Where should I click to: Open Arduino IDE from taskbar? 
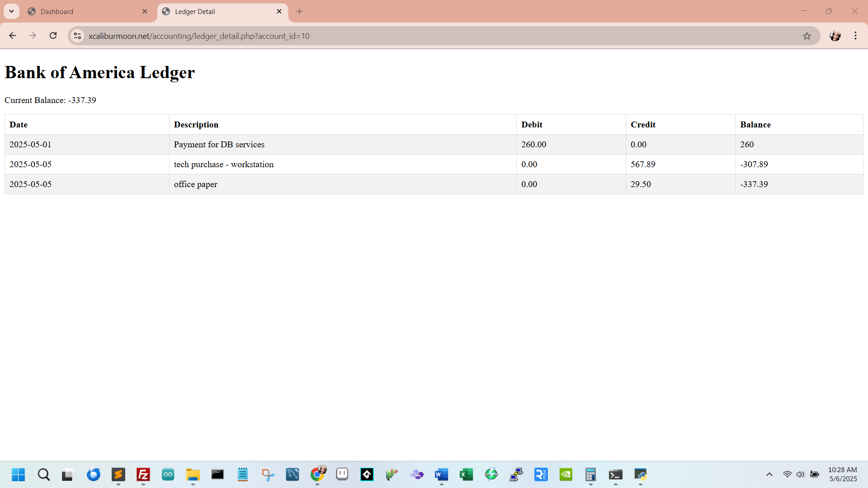point(168,474)
